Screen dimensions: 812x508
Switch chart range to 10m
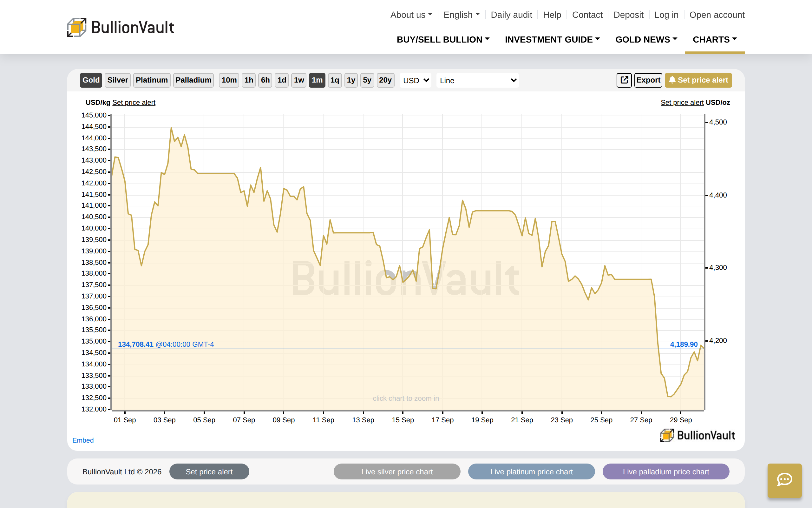(229, 80)
